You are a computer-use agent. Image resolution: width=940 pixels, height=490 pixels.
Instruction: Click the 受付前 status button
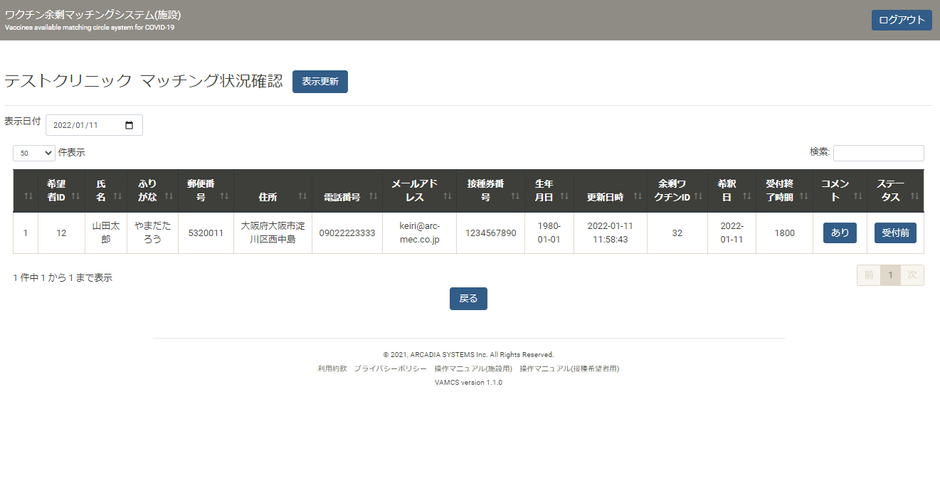click(895, 233)
